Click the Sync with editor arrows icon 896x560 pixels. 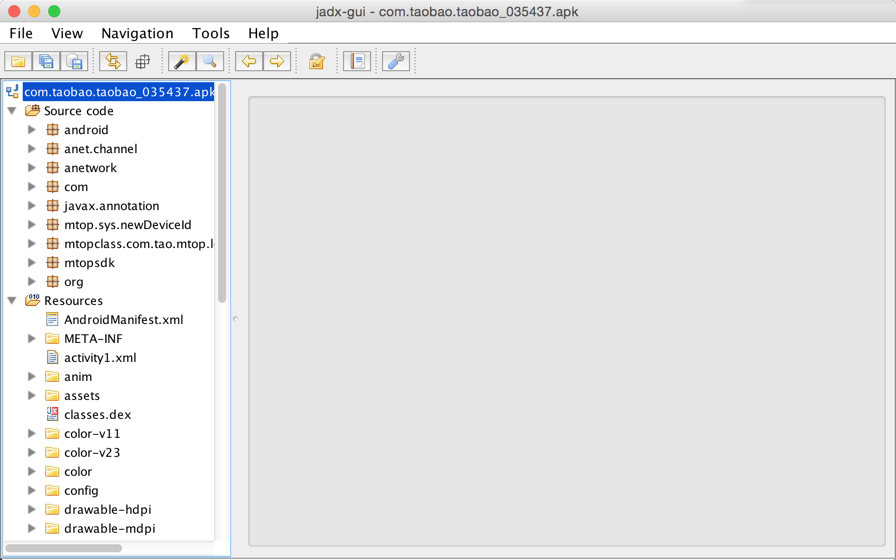[113, 61]
